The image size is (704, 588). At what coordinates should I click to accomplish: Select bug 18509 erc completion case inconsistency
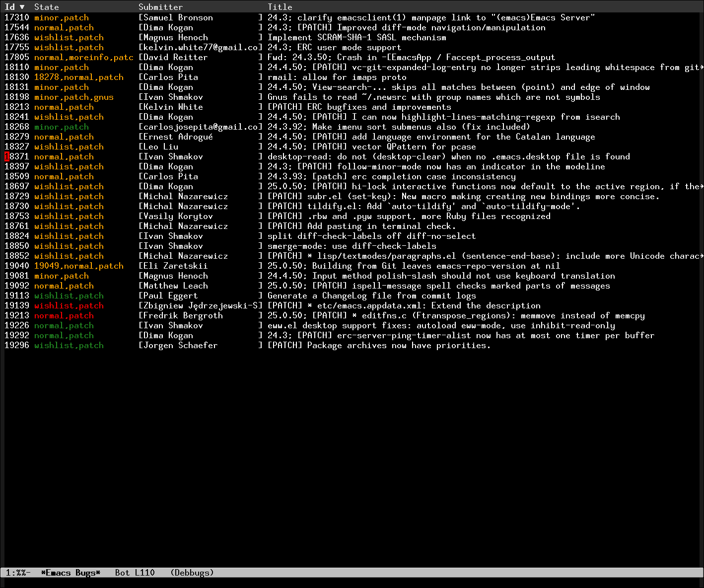[x=352, y=176]
